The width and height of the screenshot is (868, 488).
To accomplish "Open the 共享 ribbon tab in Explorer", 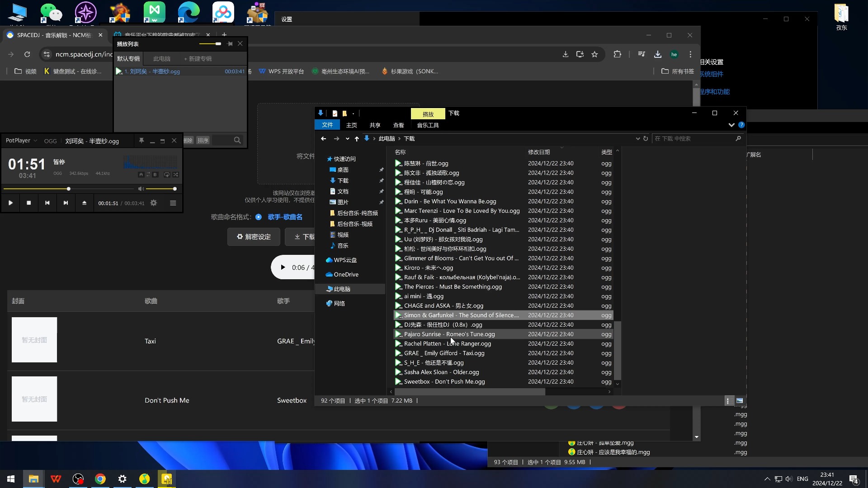I will tap(375, 125).
